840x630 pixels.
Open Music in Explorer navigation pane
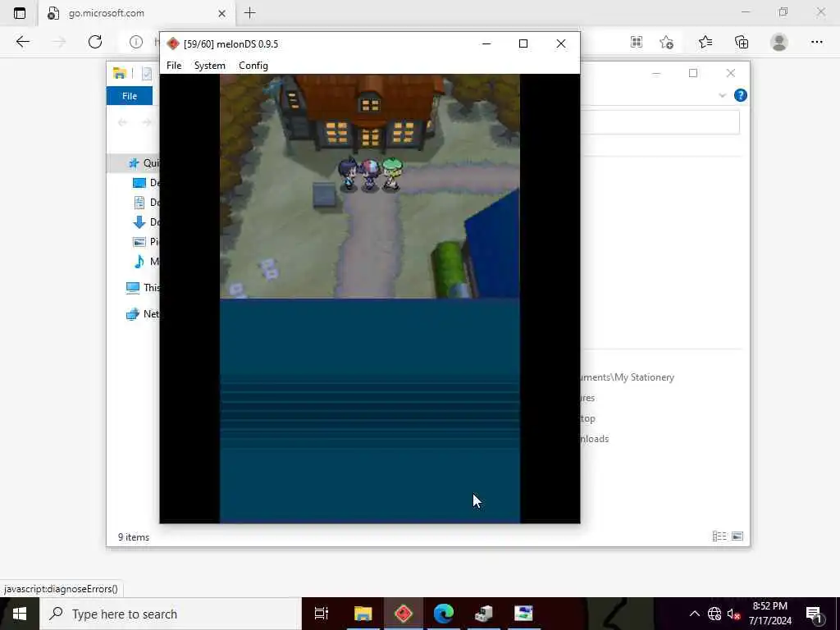click(x=146, y=262)
